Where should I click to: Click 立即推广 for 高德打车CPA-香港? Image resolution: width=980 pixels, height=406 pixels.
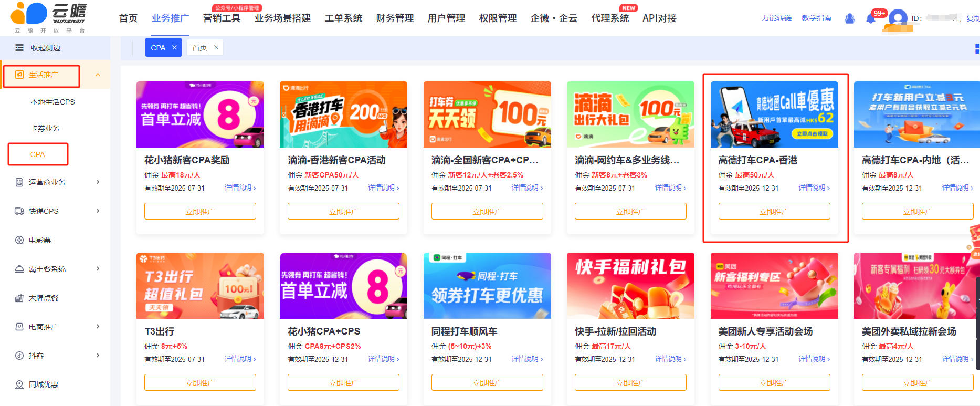pyautogui.click(x=774, y=211)
